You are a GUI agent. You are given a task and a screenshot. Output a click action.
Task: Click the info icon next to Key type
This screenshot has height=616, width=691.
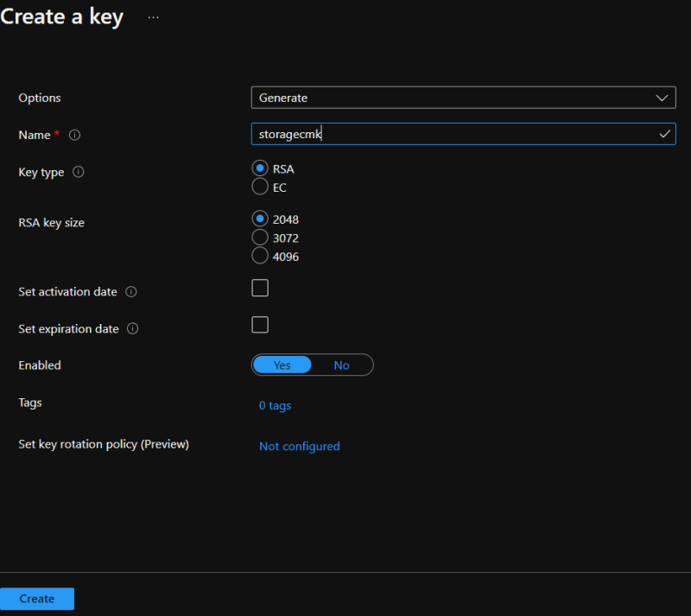(x=78, y=172)
